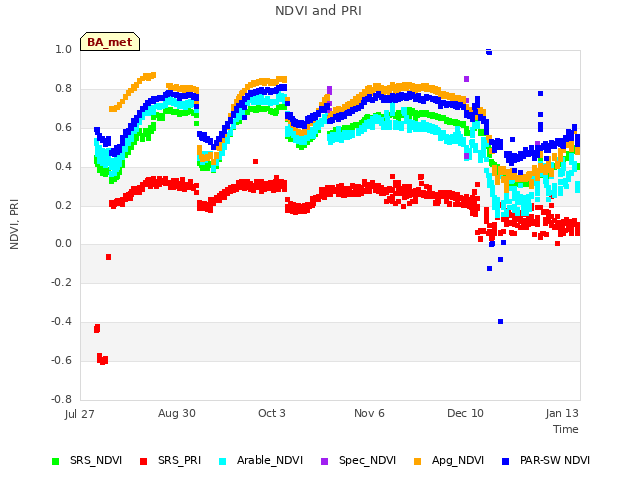The height and width of the screenshot is (480, 640).
Task: Click the 1.0 y-axis tick label
Action: (x=64, y=50)
